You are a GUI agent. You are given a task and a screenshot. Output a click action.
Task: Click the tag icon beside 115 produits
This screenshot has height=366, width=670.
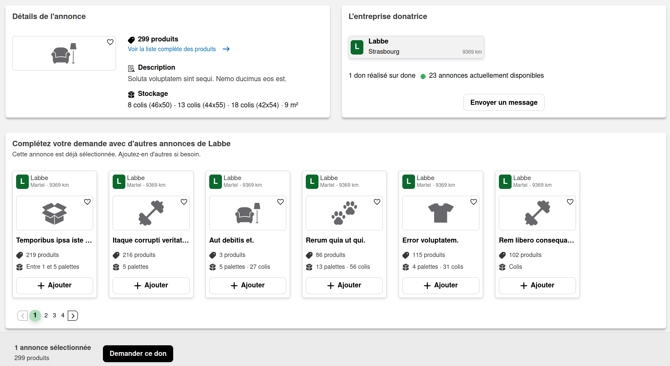click(406, 255)
